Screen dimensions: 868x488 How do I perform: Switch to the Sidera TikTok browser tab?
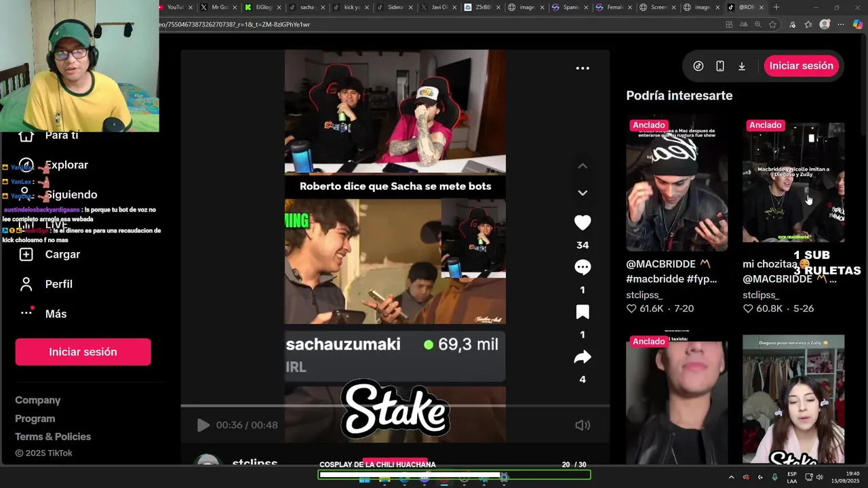(x=395, y=7)
